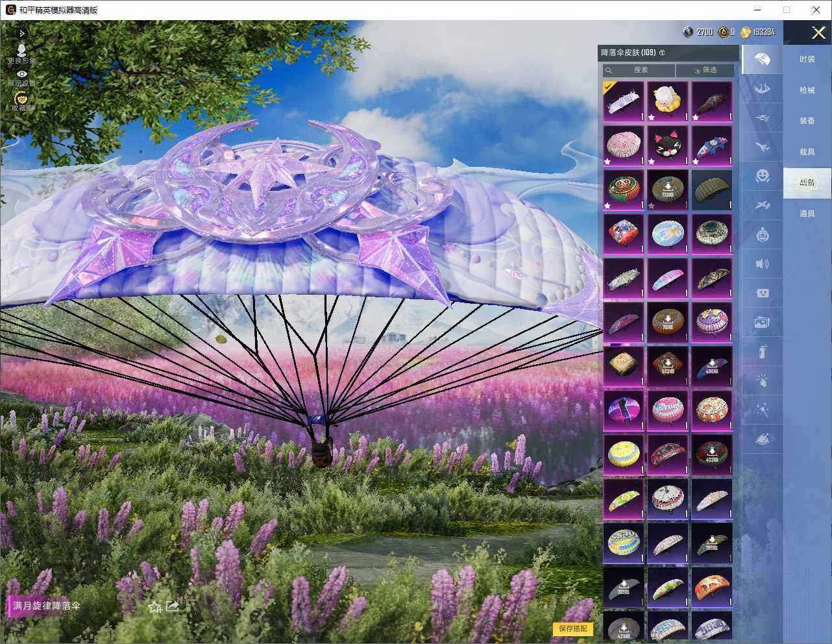Click the 更换形象 change-character icon
Screen dimensions: 832x644
(x=21, y=53)
